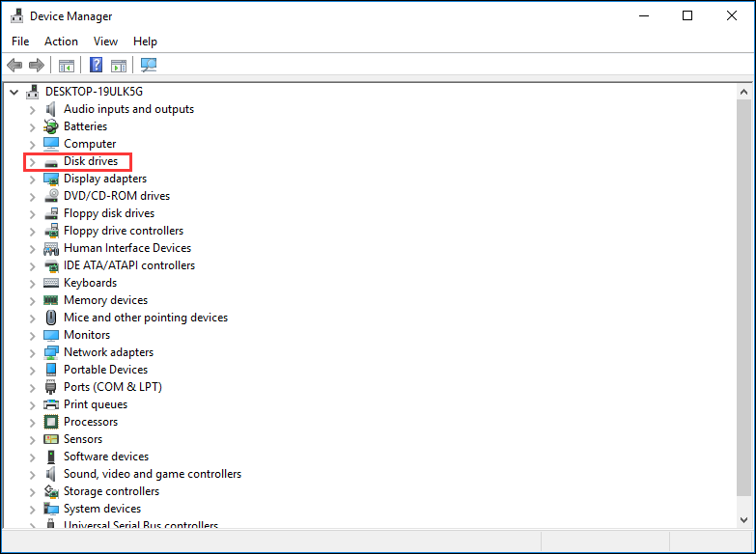
Task: Click the Ports (COM & LPT) icon
Action: pyautogui.click(x=50, y=387)
